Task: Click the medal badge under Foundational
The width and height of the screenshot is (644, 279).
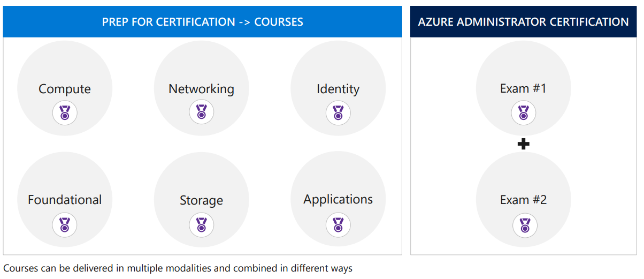Action: coord(65,225)
